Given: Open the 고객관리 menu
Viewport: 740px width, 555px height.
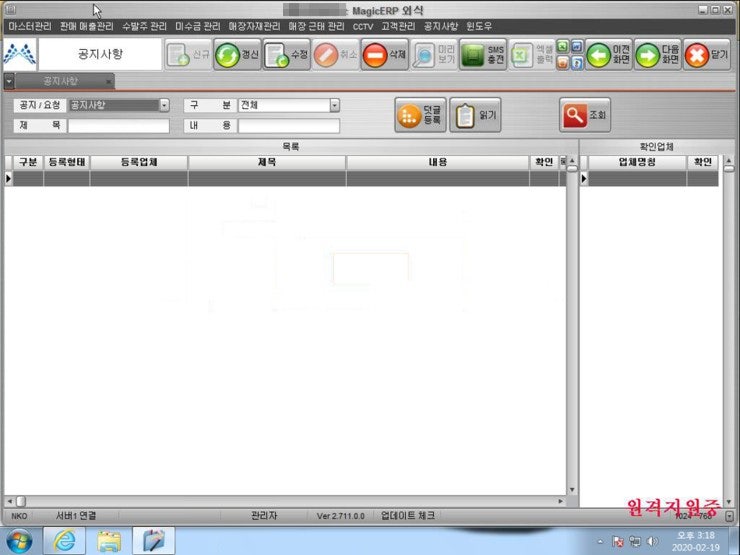Looking at the screenshot, I should (398, 26).
